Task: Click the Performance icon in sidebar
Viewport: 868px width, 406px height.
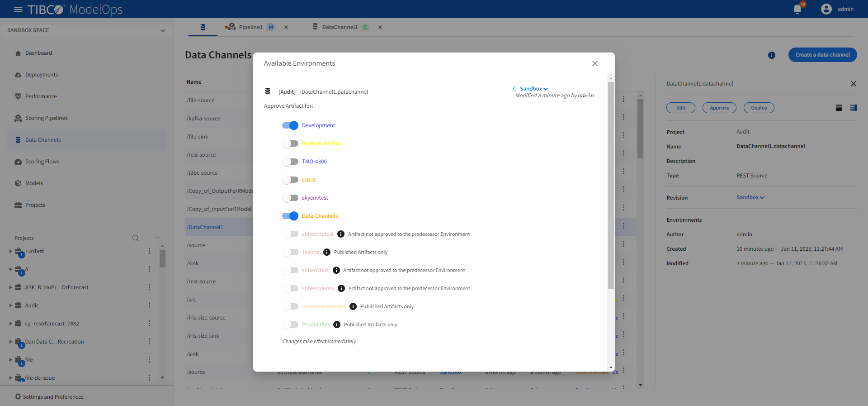Action: coord(18,96)
